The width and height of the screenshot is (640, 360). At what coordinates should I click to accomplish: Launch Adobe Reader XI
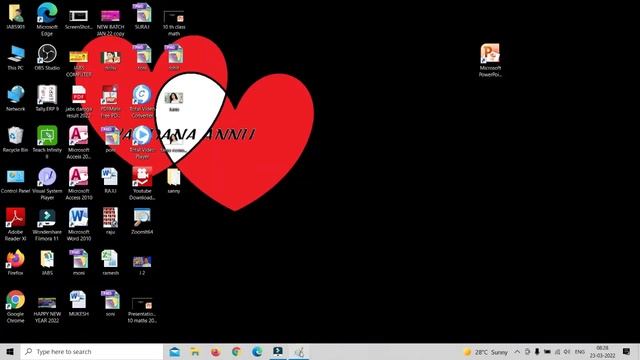tap(16, 224)
